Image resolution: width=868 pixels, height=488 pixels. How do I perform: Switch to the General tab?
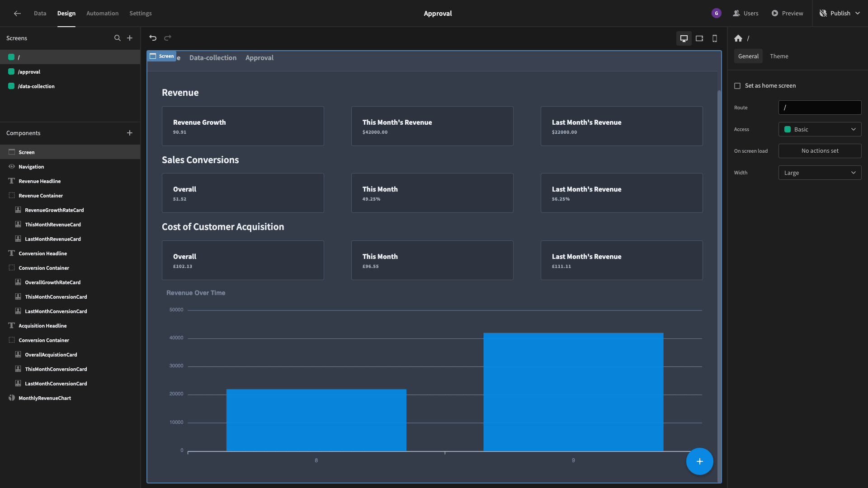[748, 56]
